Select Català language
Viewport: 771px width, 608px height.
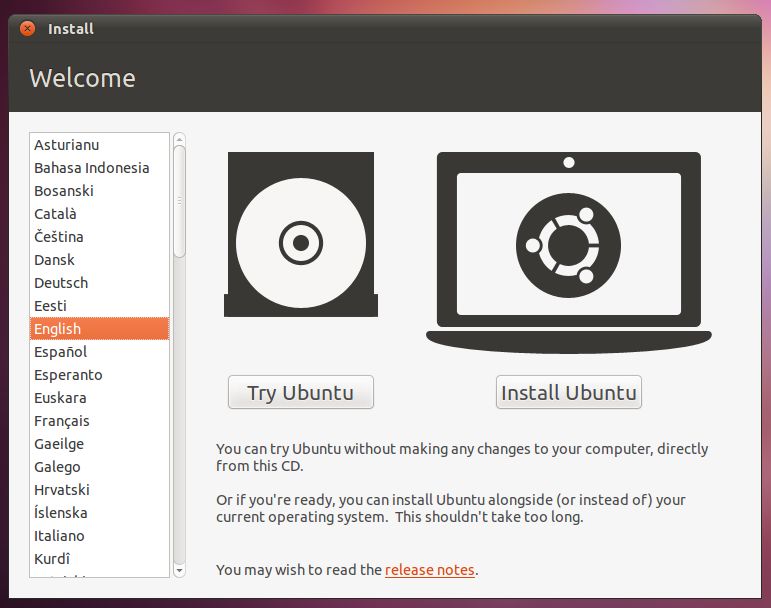pyautogui.click(x=99, y=214)
